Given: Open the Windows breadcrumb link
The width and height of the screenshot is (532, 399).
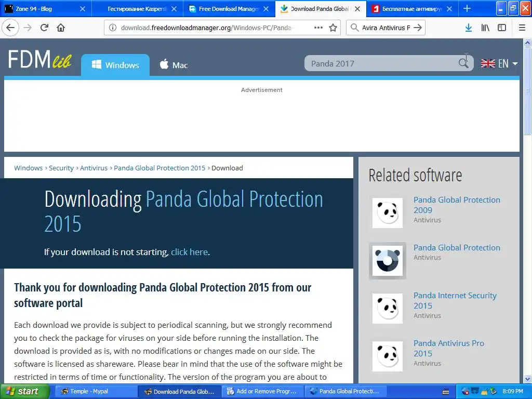Looking at the screenshot, I should pos(28,168).
